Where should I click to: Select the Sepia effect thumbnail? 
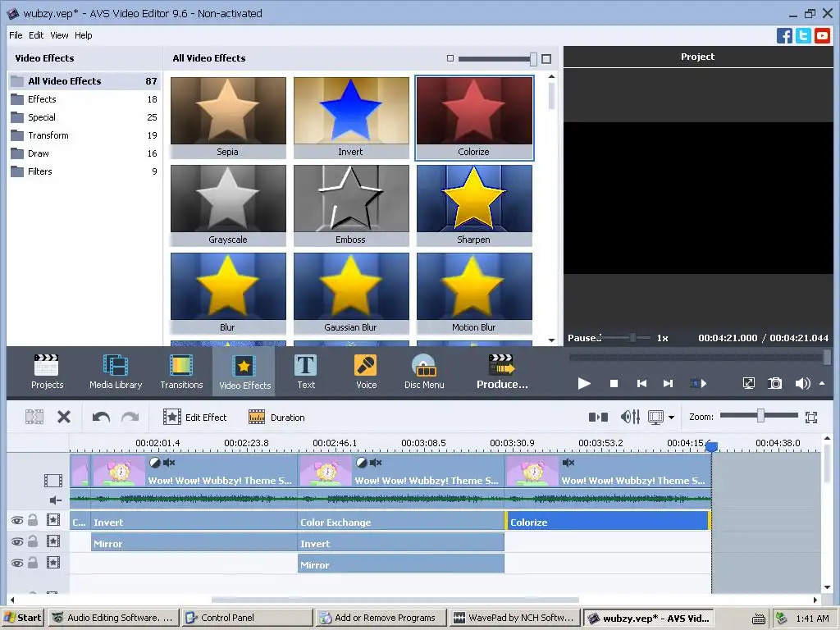click(228, 117)
